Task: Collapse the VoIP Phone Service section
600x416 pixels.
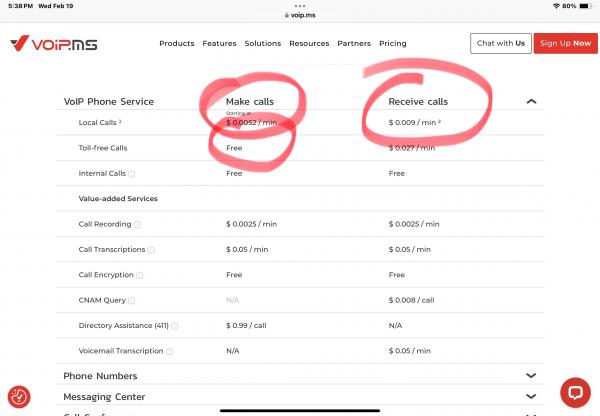Action: [531, 102]
